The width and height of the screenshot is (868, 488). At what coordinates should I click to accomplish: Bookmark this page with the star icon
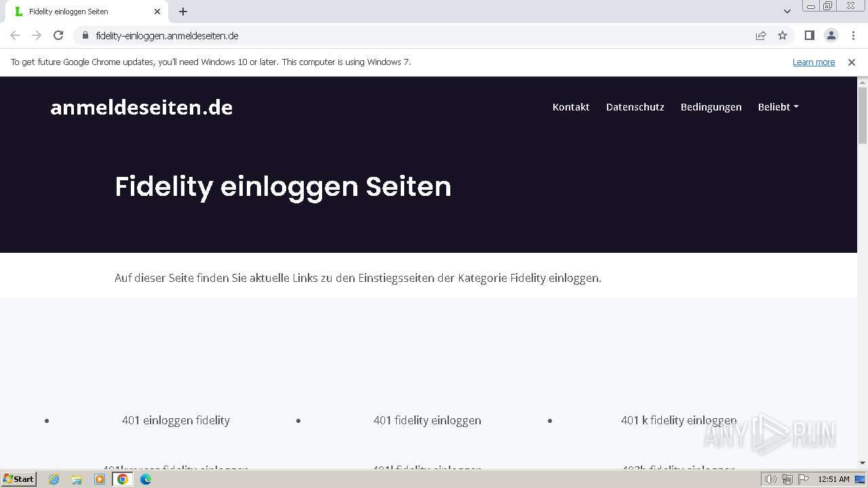click(x=783, y=35)
